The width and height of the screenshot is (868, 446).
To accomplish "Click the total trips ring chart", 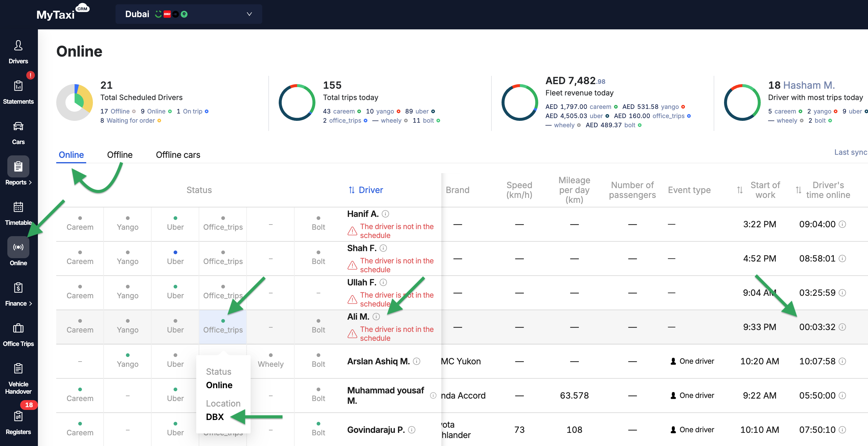I will 297,102.
